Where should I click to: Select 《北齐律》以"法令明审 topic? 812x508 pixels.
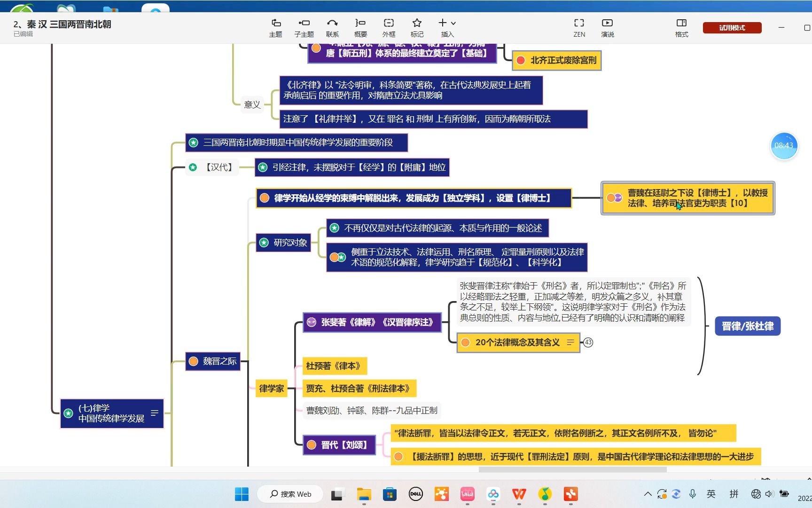coord(411,90)
